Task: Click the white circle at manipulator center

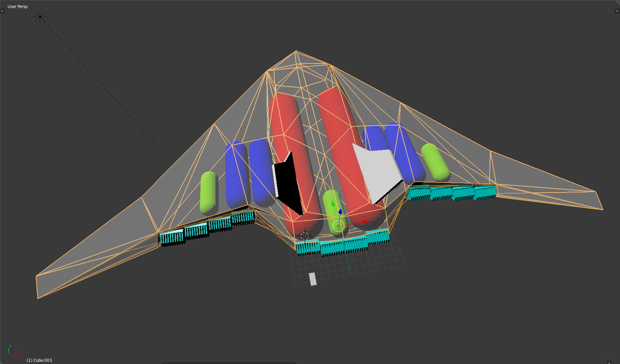Action: [x=338, y=226]
